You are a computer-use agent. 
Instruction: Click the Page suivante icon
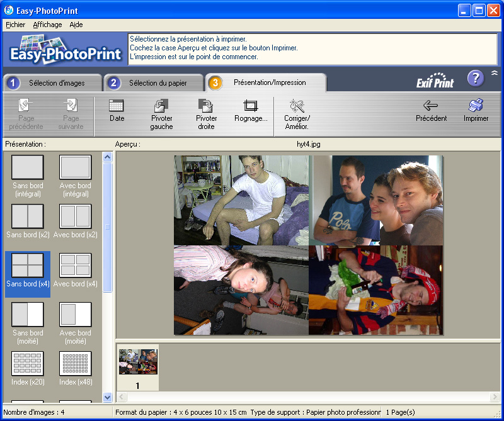coord(71,105)
